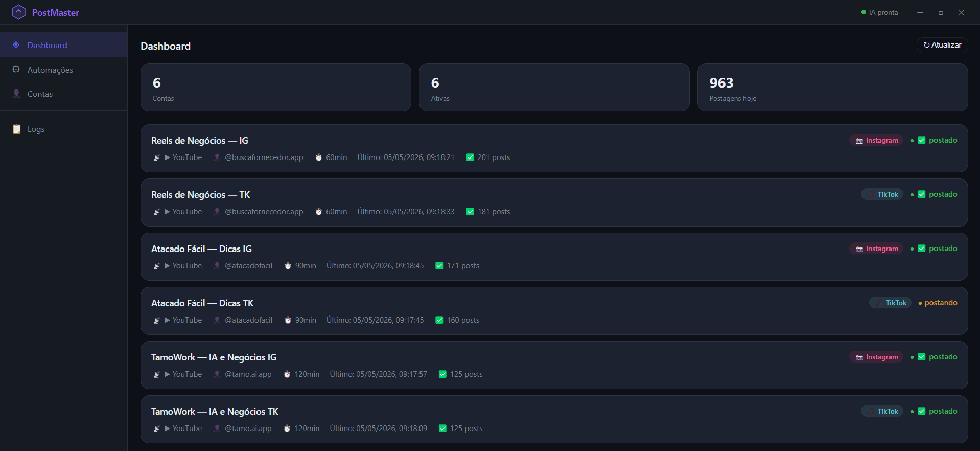Click the PostMaster hexagon logo icon
The width and height of the screenshot is (980, 451).
point(18,12)
